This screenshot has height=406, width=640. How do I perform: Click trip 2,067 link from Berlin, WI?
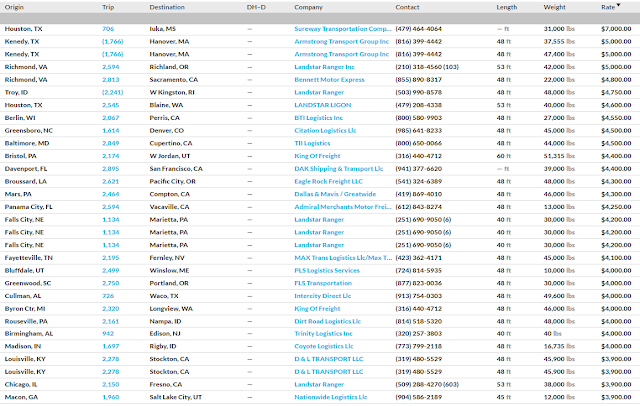tap(111, 118)
